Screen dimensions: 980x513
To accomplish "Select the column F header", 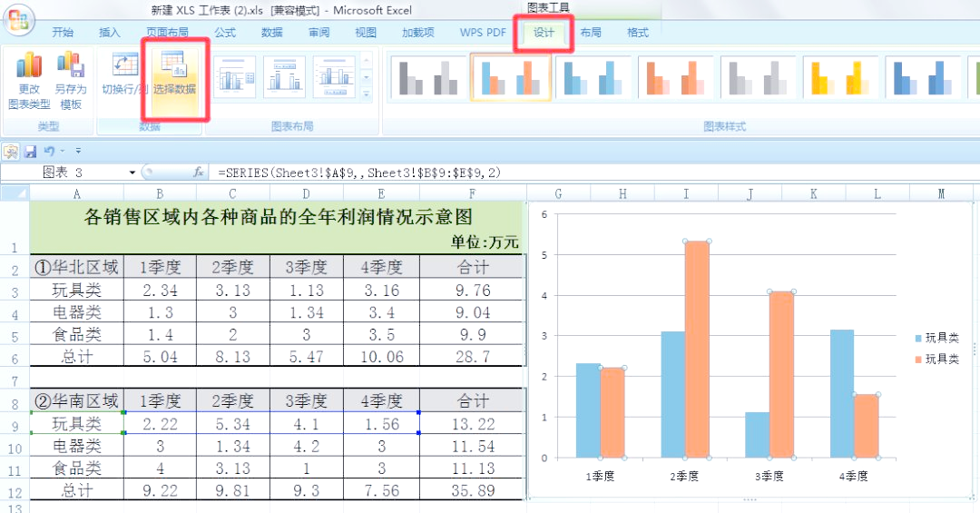I will pyautogui.click(x=472, y=194).
